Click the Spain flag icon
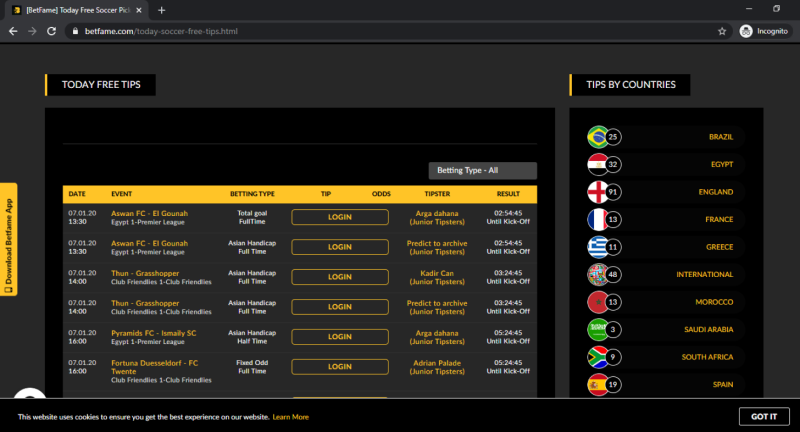The height and width of the screenshot is (432, 800). tap(597, 385)
